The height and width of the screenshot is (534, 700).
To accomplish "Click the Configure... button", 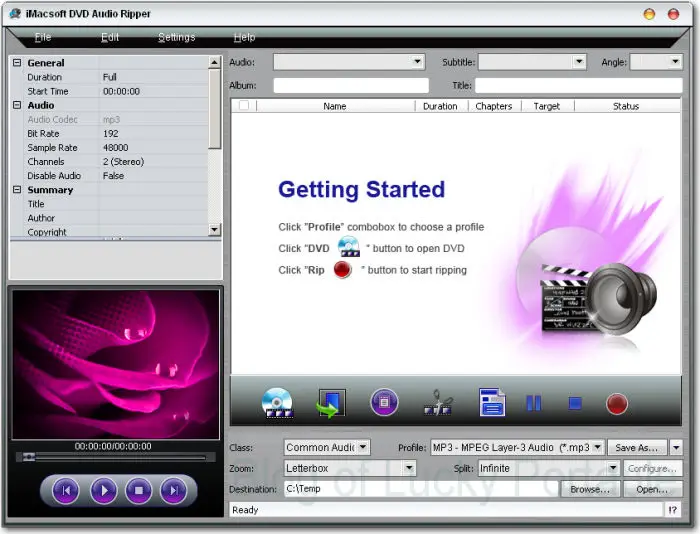I will 652,468.
